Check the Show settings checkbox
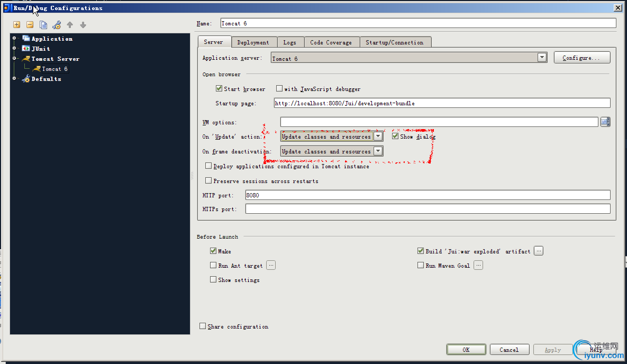Viewport: 627px width, 364px height. (213, 279)
